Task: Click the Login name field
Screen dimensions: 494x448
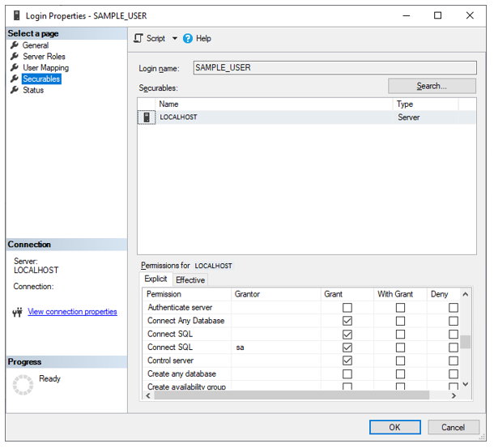Action: (335, 68)
